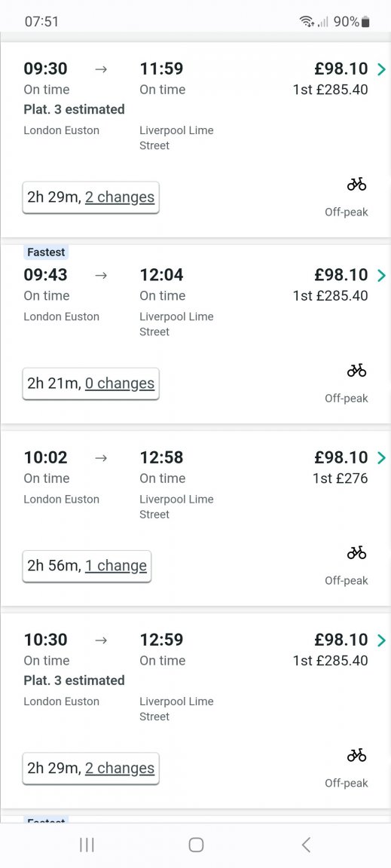
Task: Tap the Fastest badge on 09:43 journey
Action: click(46, 252)
